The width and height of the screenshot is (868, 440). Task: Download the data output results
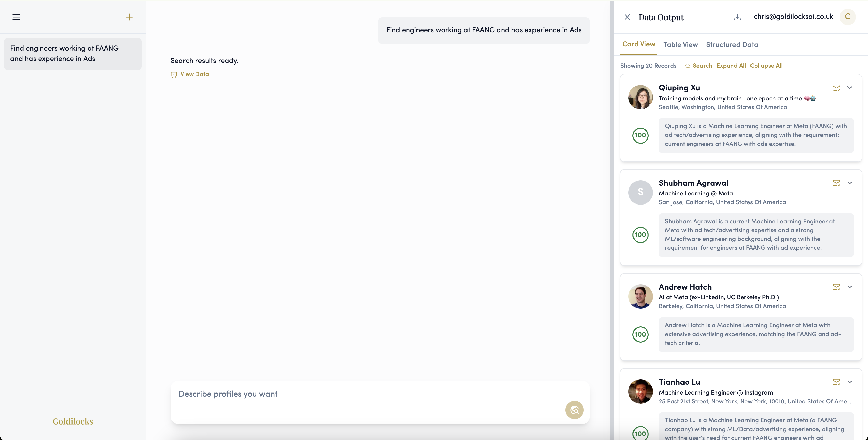737,17
